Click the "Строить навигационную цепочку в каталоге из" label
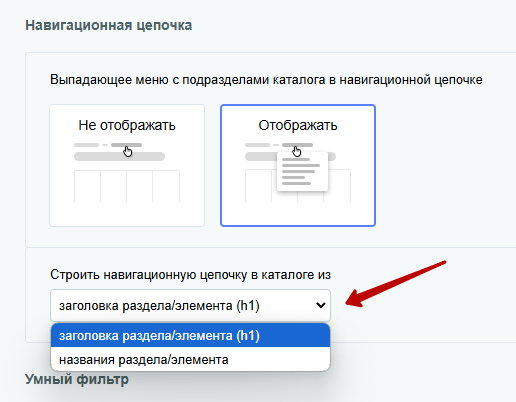The image size is (516, 402). (190, 275)
